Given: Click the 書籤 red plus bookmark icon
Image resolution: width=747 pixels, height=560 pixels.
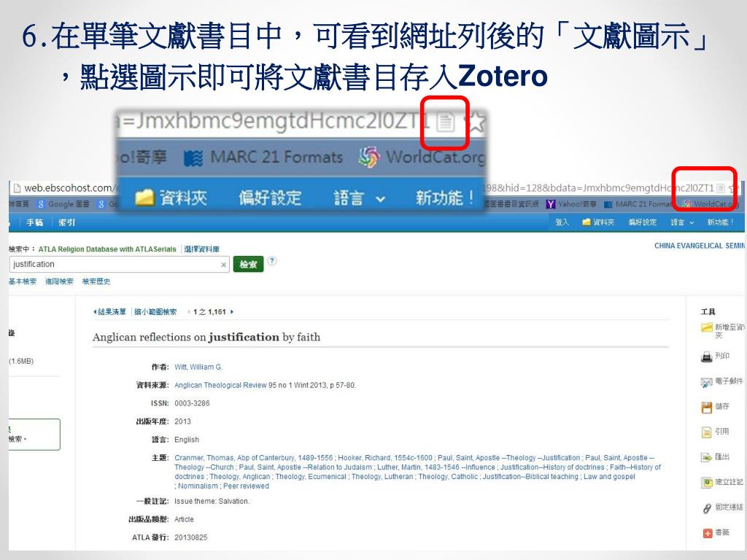Looking at the screenshot, I should tap(707, 533).
